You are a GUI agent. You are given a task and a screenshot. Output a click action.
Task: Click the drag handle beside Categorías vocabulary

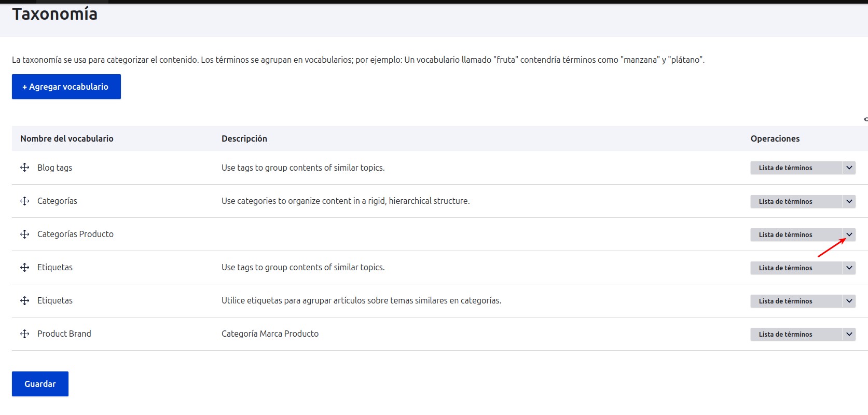pos(24,201)
